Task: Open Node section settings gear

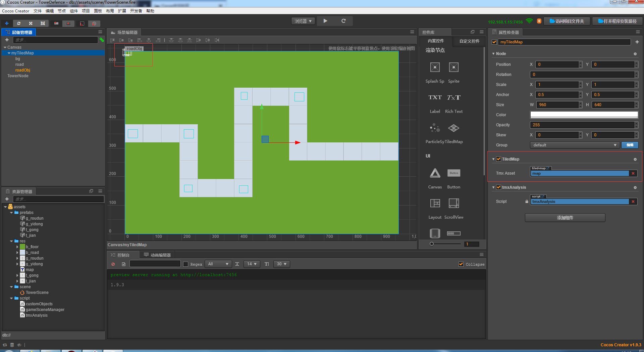Action: 635,54
